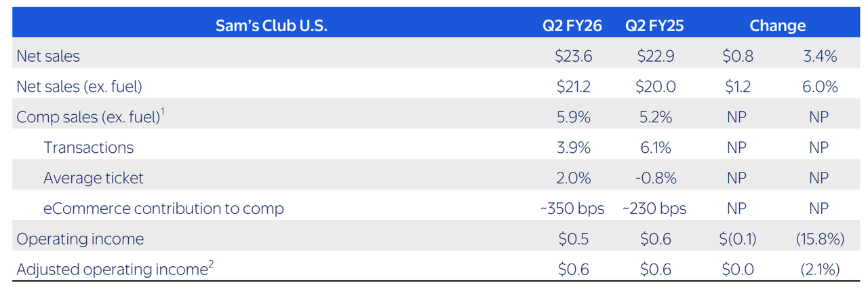Click the 6.0% change value

click(819, 87)
